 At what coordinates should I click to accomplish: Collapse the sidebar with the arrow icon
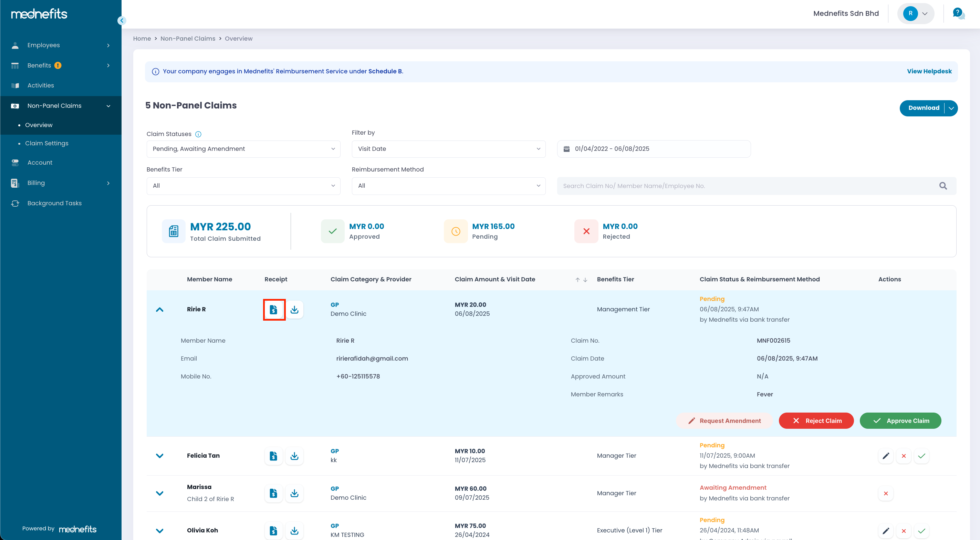122,21
